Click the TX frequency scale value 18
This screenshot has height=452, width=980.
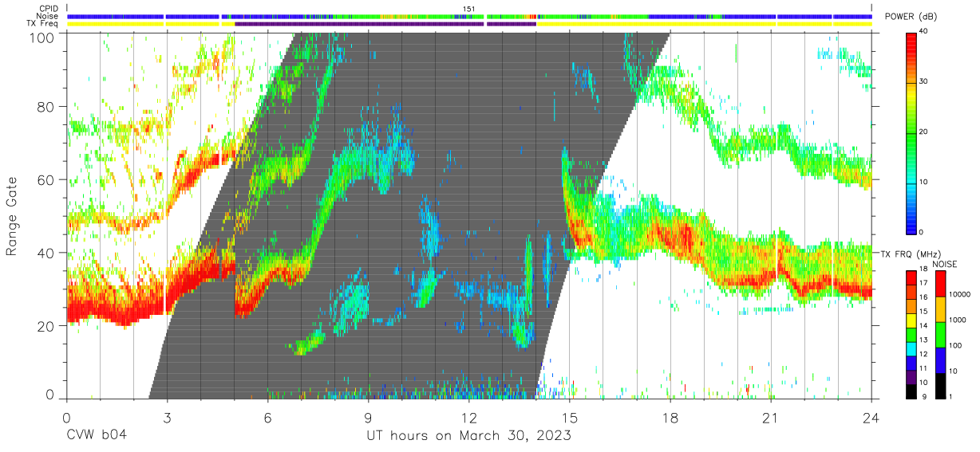(x=923, y=269)
